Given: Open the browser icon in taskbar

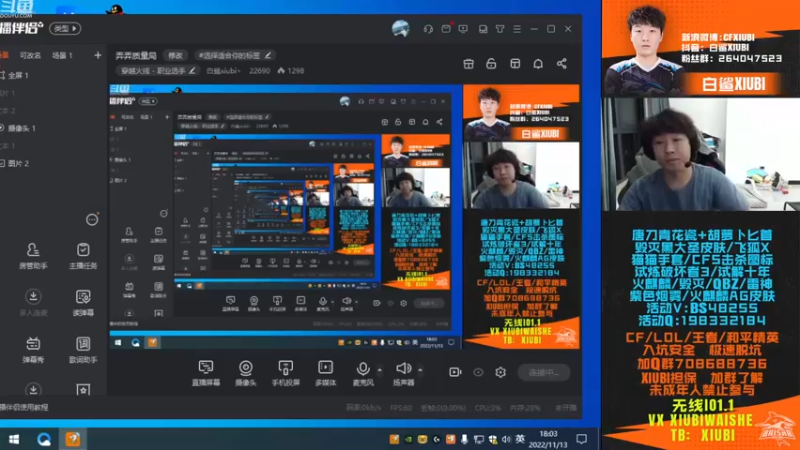Looking at the screenshot, I should [43, 439].
